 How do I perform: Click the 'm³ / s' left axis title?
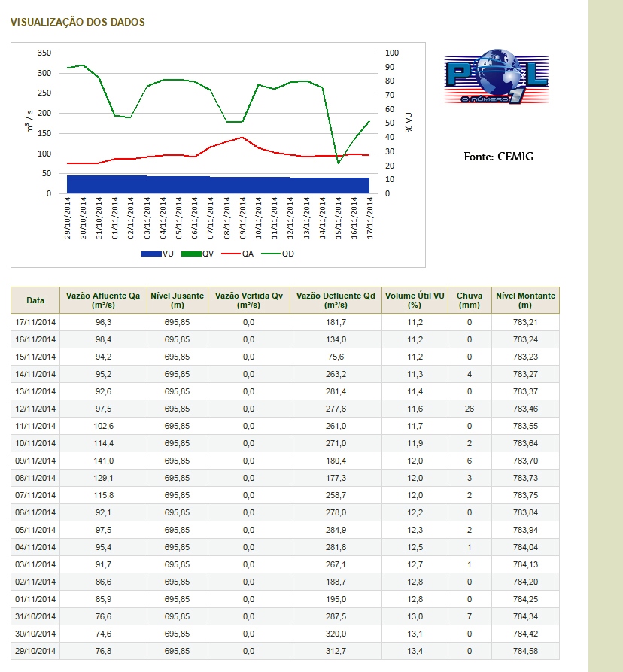[x=29, y=122]
